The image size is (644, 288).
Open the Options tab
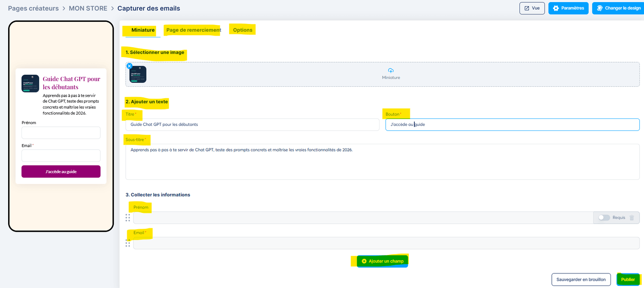pos(243,30)
